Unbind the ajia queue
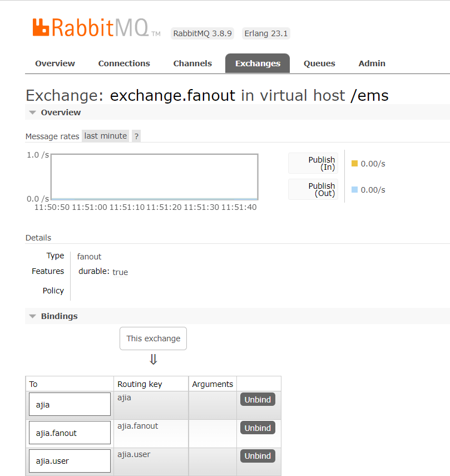The width and height of the screenshot is (450, 476). tap(258, 400)
